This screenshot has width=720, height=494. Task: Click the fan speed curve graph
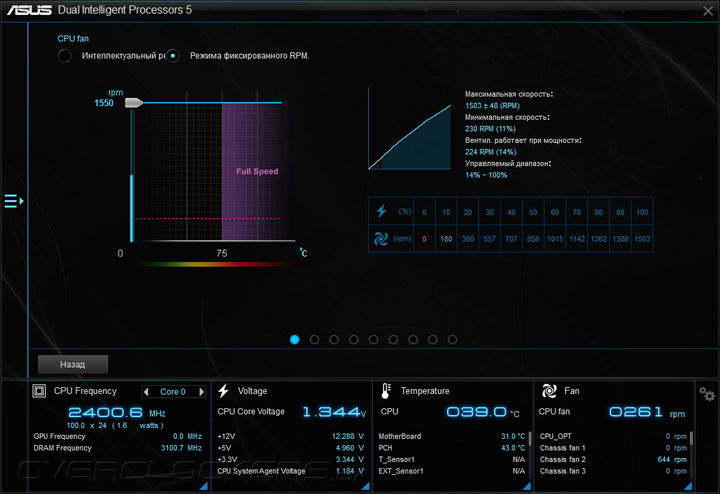[410, 129]
